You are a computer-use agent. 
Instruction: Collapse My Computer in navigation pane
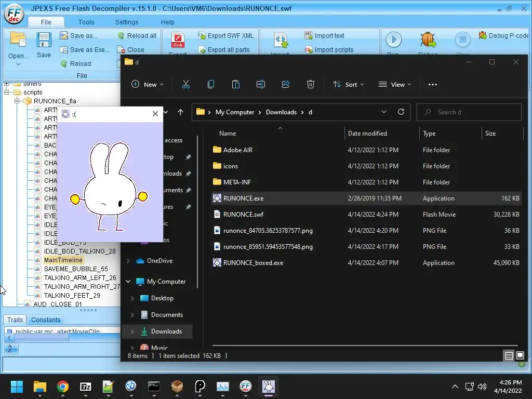click(128, 281)
